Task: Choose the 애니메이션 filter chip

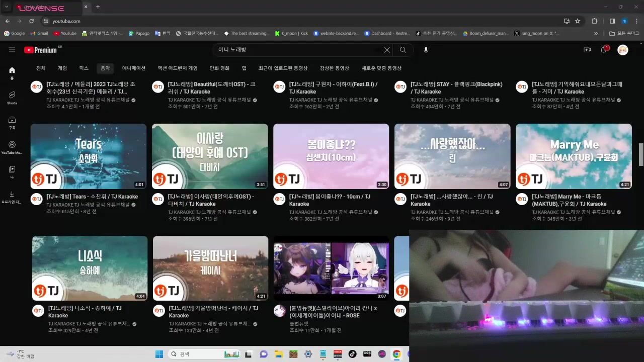Action: (x=134, y=68)
